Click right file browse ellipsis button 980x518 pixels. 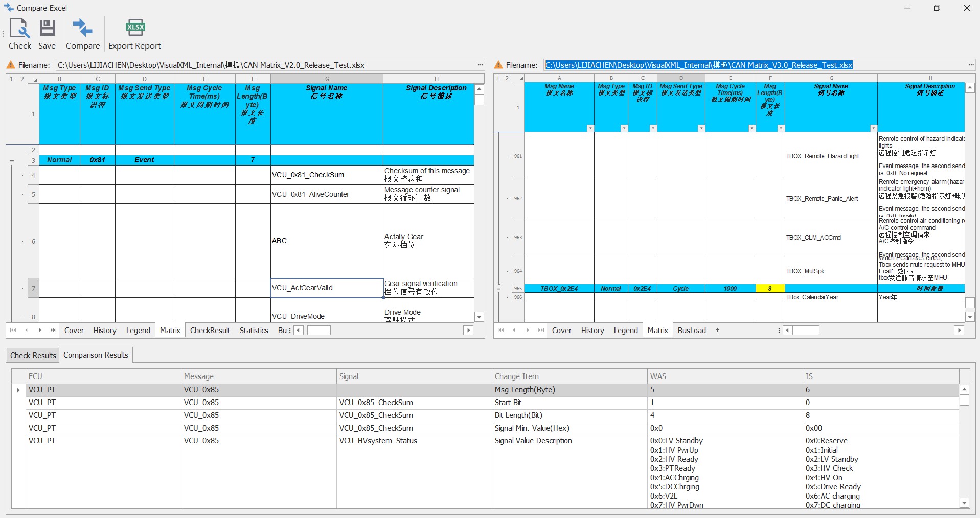[971, 65]
